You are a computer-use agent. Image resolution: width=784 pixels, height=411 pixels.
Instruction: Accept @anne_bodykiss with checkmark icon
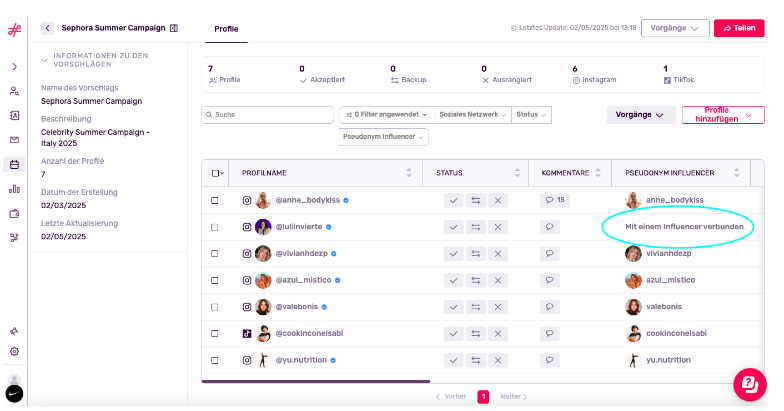454,200
